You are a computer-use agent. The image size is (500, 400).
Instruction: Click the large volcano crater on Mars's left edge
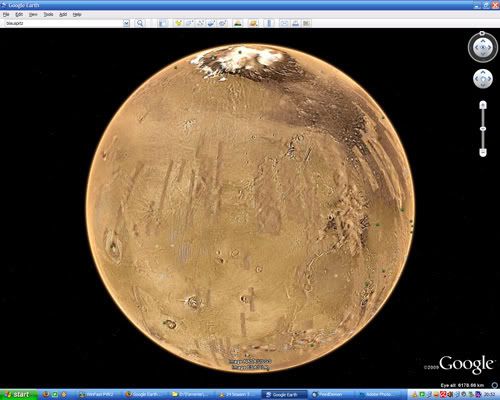click(x=113, y=246)
